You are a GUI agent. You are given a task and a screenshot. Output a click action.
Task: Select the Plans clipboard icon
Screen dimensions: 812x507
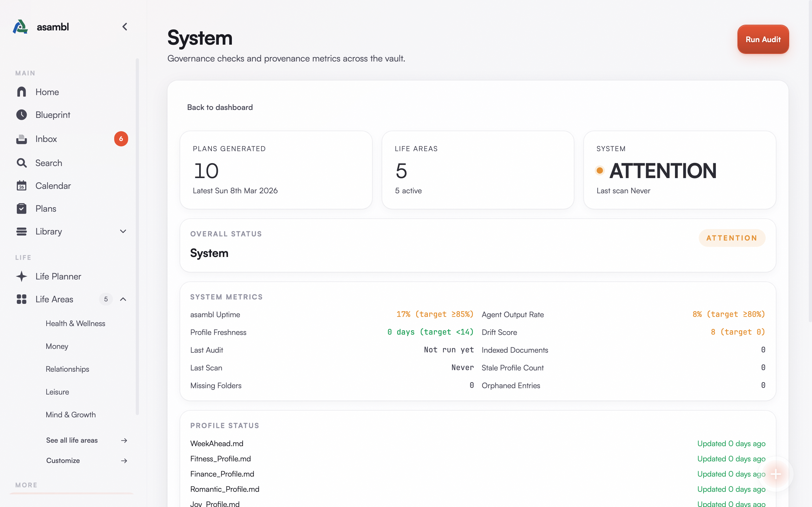click(22, 208)
